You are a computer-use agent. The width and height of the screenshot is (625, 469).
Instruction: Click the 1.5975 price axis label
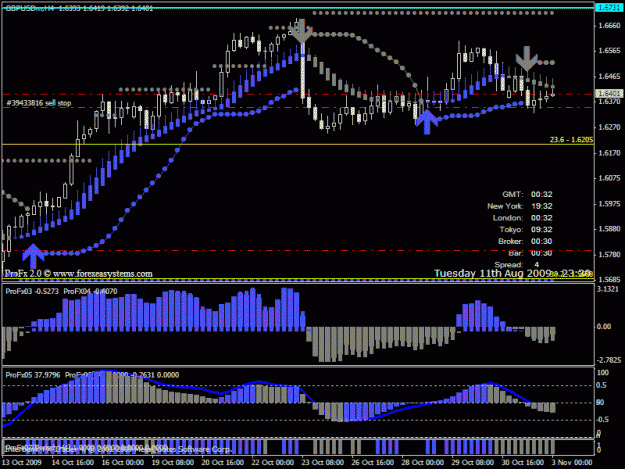click(x=609, y=204)
